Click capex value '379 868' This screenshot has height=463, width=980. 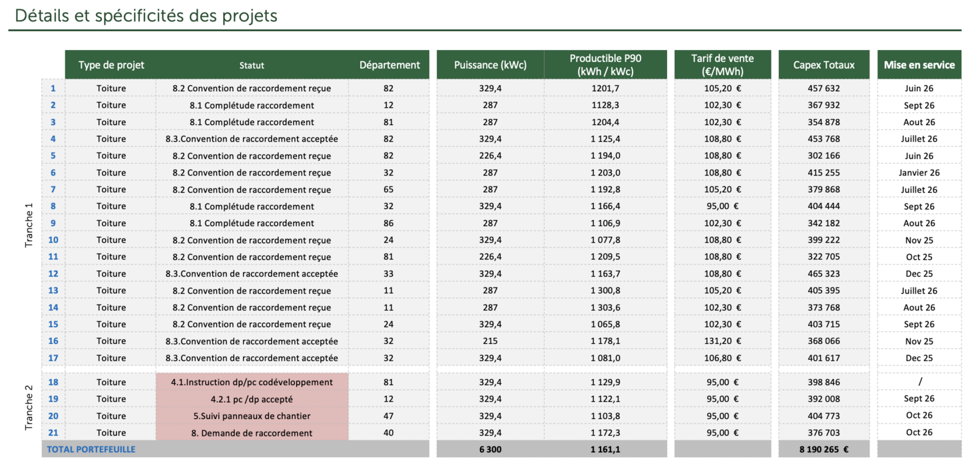pos(824,190)
